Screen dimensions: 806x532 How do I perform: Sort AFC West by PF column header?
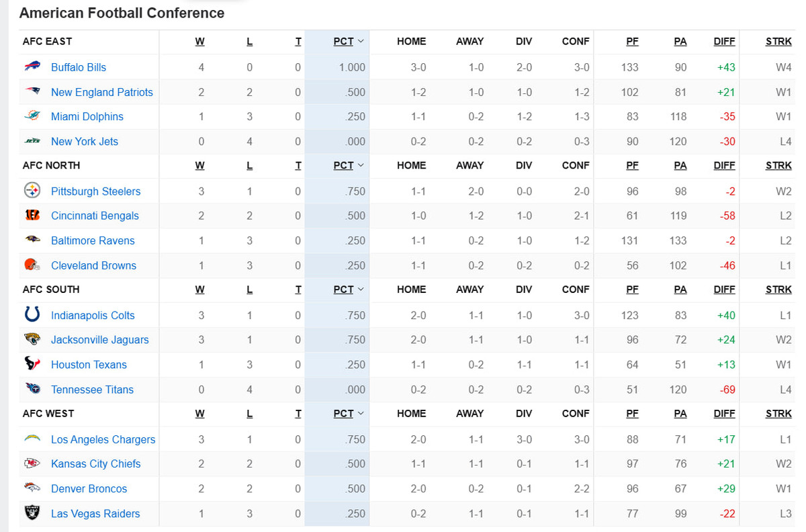pos(632,414)
